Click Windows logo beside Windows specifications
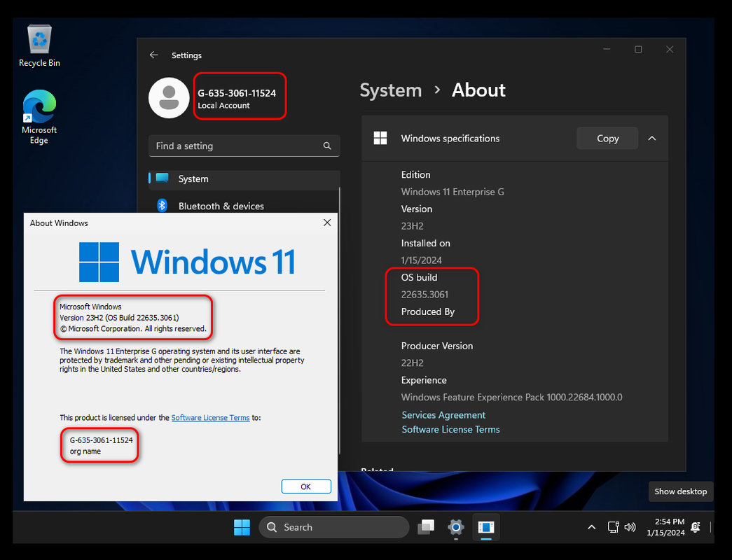Screen dimensions: 732x560 click(x=380, y=138)
